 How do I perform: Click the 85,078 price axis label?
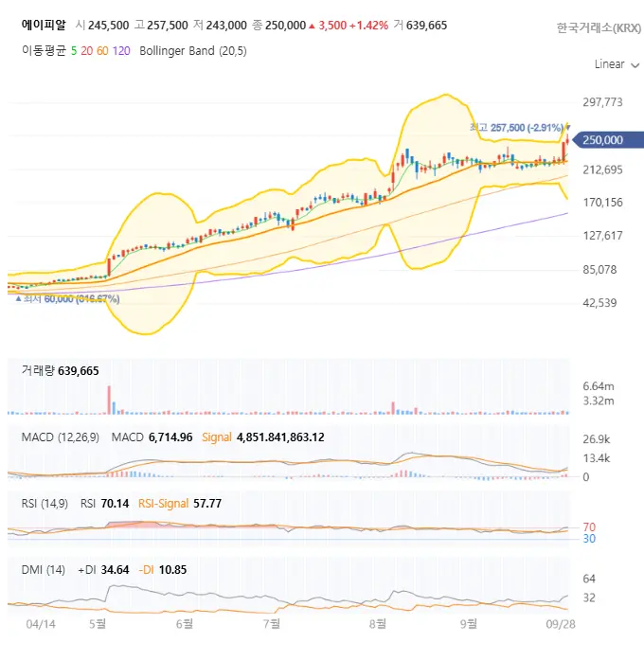(599, 269)
